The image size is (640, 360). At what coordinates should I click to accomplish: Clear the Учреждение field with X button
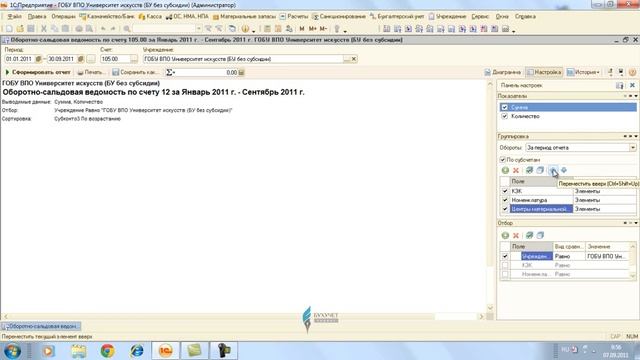click(354, 59)
